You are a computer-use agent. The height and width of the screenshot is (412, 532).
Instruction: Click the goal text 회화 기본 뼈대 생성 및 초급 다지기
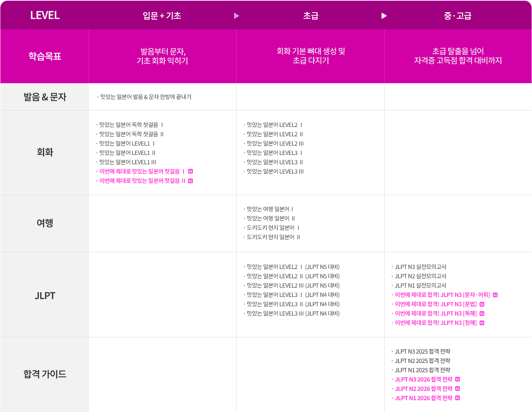click(x=311, y=56)
